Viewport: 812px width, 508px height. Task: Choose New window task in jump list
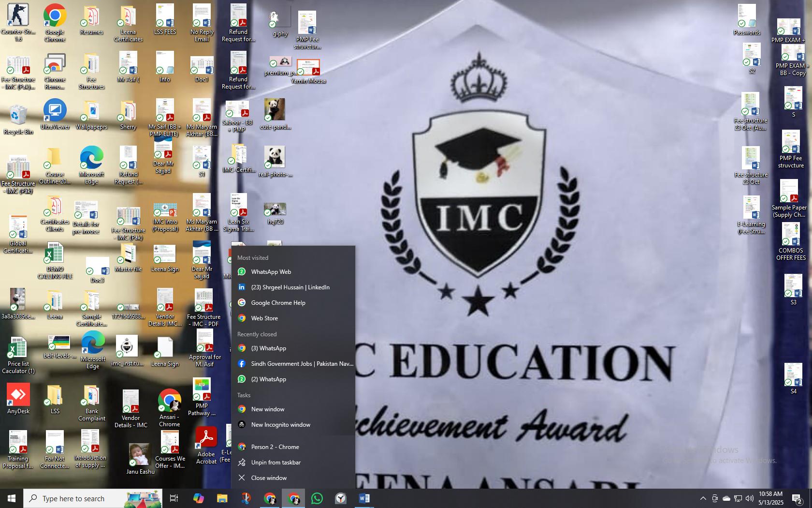pyautogui.click(x=293, y=409)
